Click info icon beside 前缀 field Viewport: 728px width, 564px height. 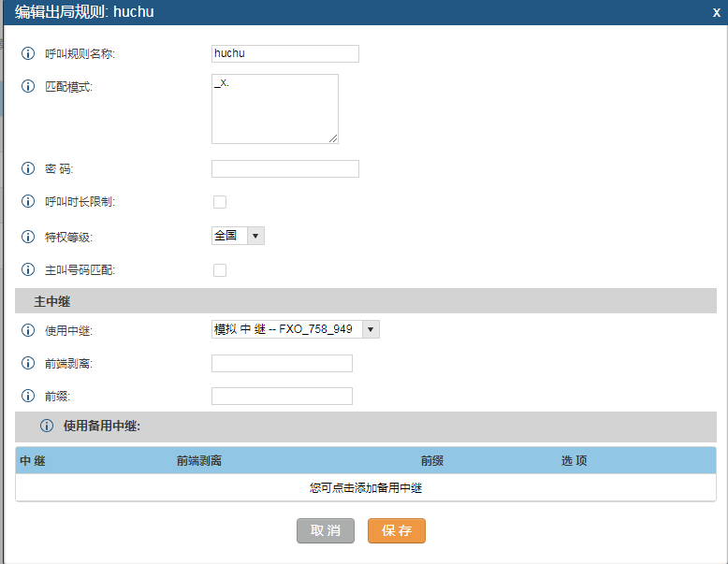point(27,396)
